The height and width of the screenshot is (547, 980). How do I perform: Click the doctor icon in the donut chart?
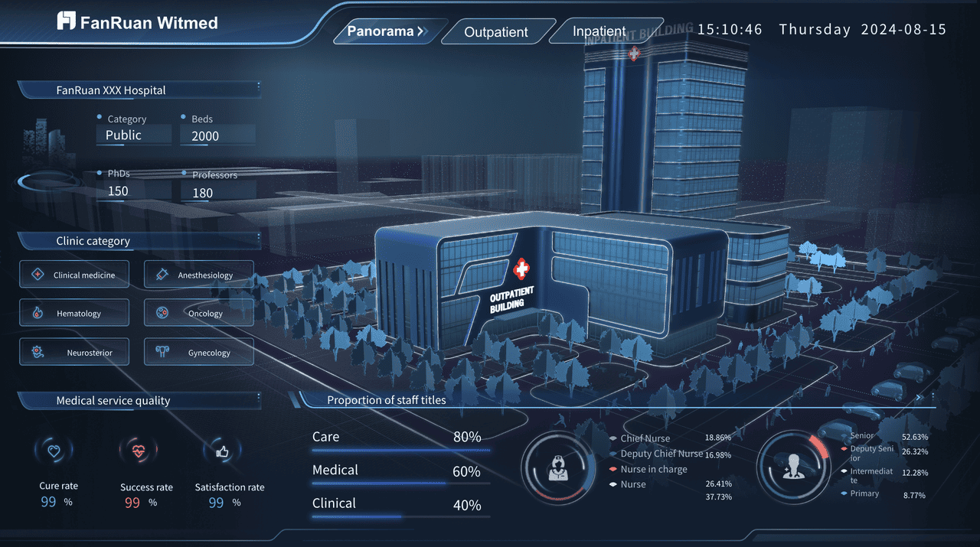pos(792,467)
